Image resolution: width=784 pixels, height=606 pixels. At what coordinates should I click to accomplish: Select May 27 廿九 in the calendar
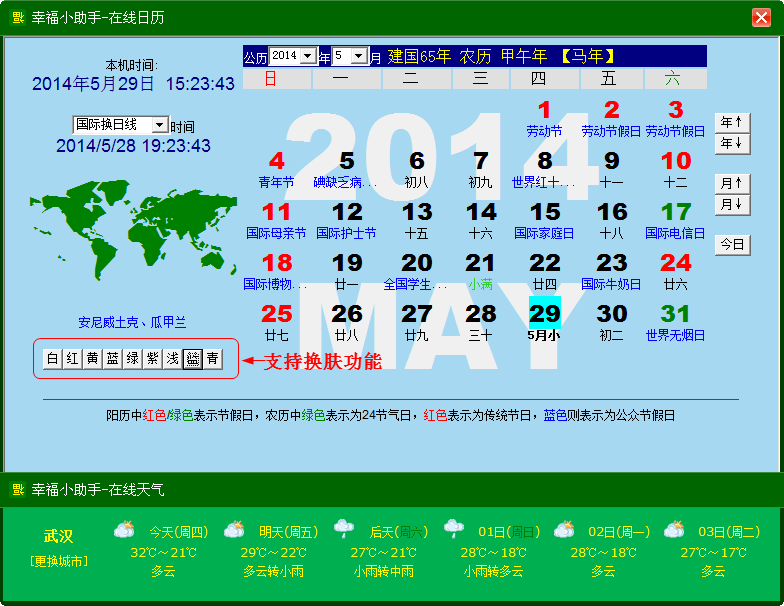[416, 323]
